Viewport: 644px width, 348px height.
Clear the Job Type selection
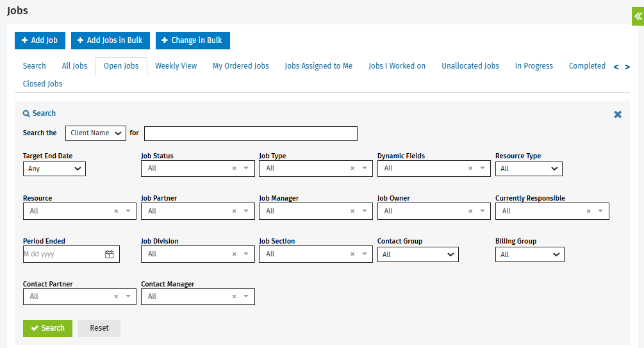(352, 168)
